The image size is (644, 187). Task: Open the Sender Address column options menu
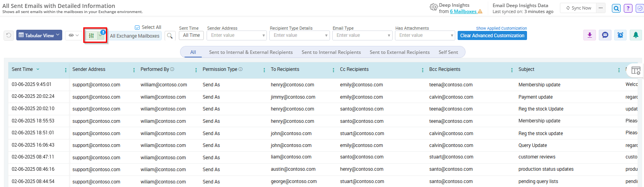(134, 70)
